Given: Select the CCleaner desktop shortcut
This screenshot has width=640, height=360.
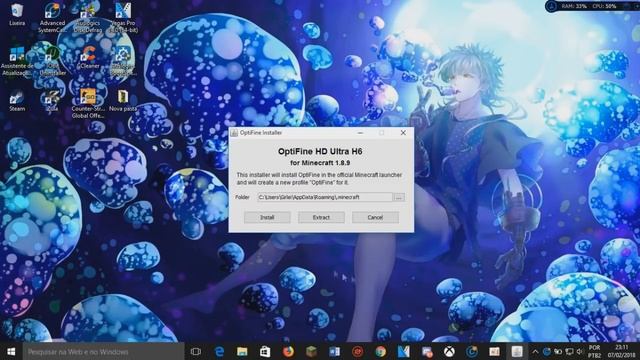Looking at the screenshot, I should [x=87, y=57].
